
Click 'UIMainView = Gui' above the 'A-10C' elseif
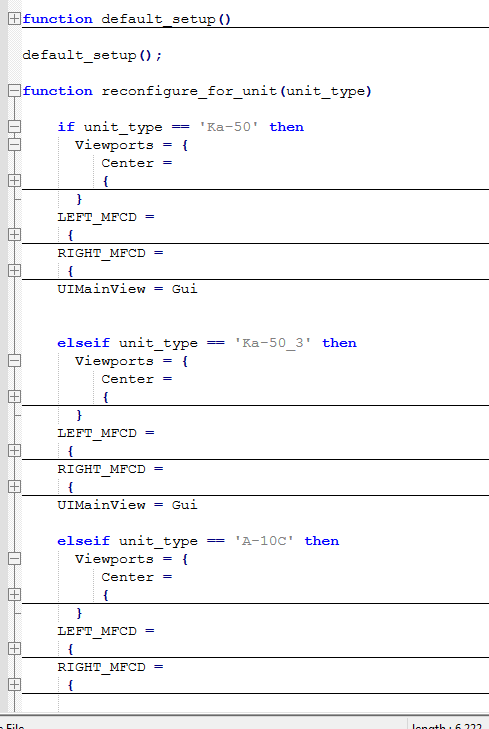(x=127, y=505)
